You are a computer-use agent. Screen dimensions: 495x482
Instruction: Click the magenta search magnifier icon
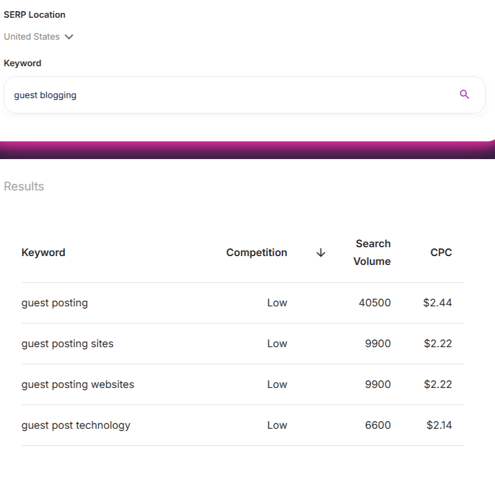point(464,95)
